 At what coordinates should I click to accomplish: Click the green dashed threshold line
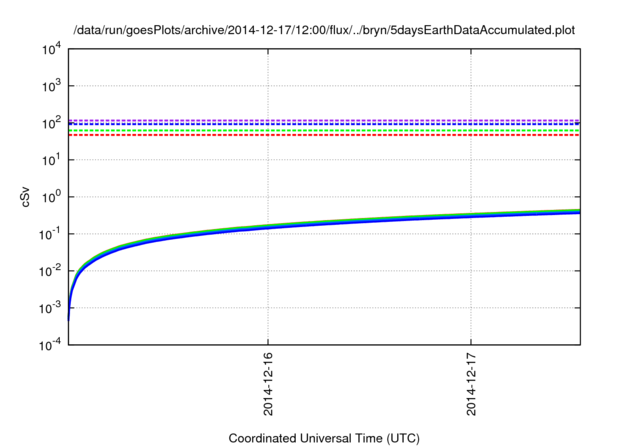point(324,131)
